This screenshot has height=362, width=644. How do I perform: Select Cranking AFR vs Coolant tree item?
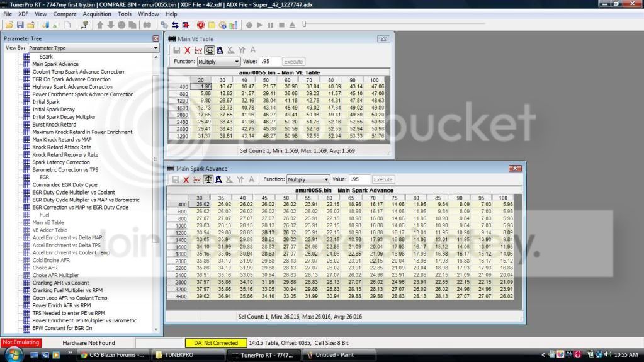click(60, 283)
